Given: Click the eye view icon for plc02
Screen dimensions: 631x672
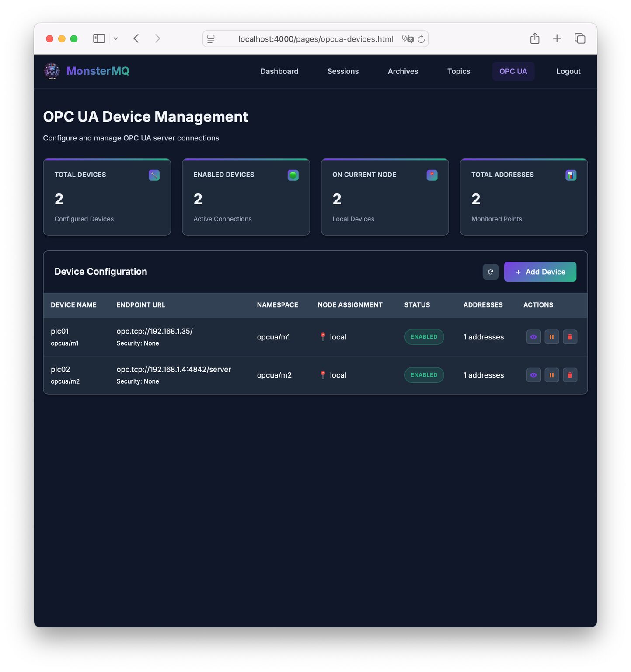Looking at the screenshot, I should [x=533, y=375].
